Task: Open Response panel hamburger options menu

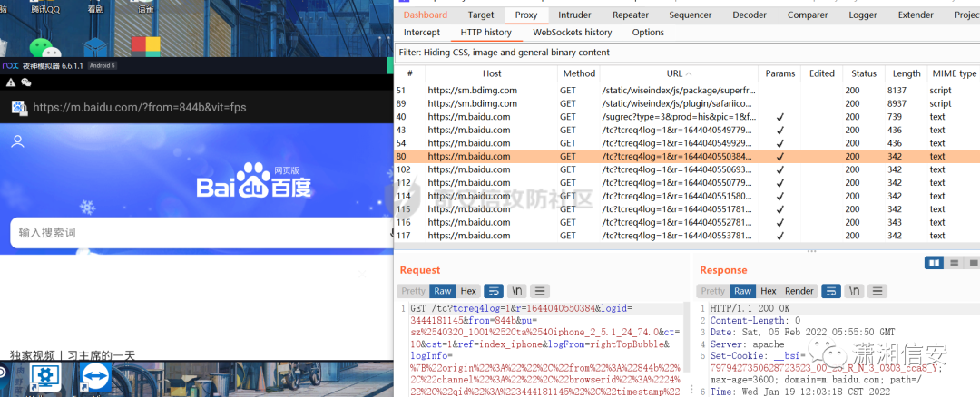Action: pos(877,291)
